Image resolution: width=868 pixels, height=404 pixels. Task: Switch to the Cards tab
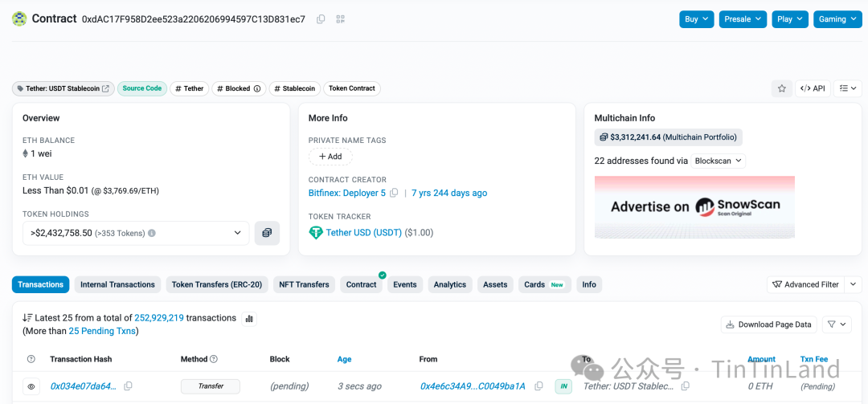tap(545, 284)
